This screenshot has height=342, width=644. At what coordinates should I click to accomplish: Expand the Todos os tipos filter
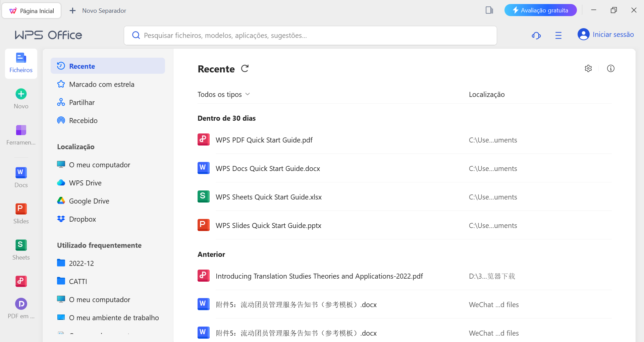click(x=224, y=95)
